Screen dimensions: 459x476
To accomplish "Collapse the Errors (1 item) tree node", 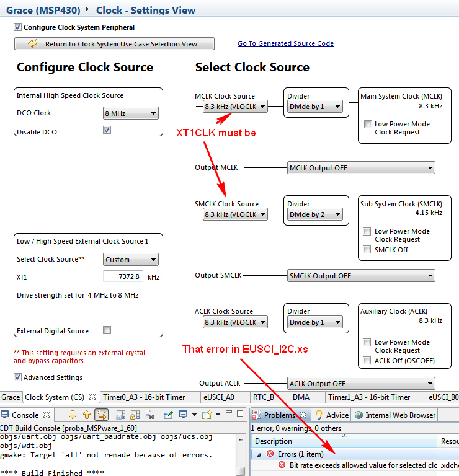I will coord(259,454).
